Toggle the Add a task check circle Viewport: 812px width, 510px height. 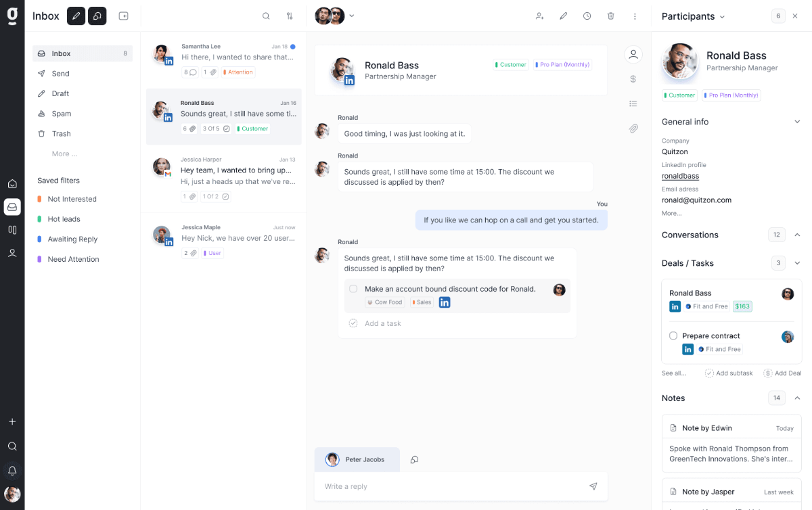pos(353,323)
